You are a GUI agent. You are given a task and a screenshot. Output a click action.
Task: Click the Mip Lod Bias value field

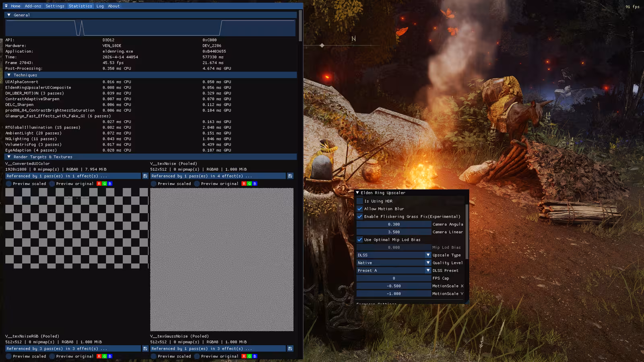(394, 247)
